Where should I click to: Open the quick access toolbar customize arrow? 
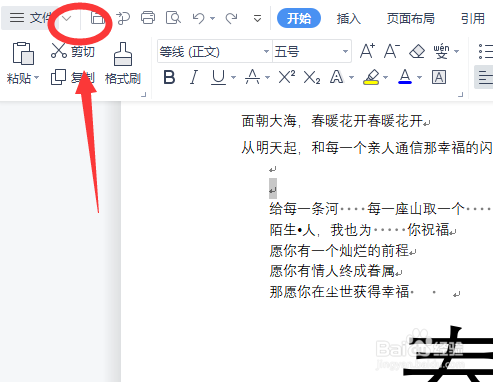(257, 19)
